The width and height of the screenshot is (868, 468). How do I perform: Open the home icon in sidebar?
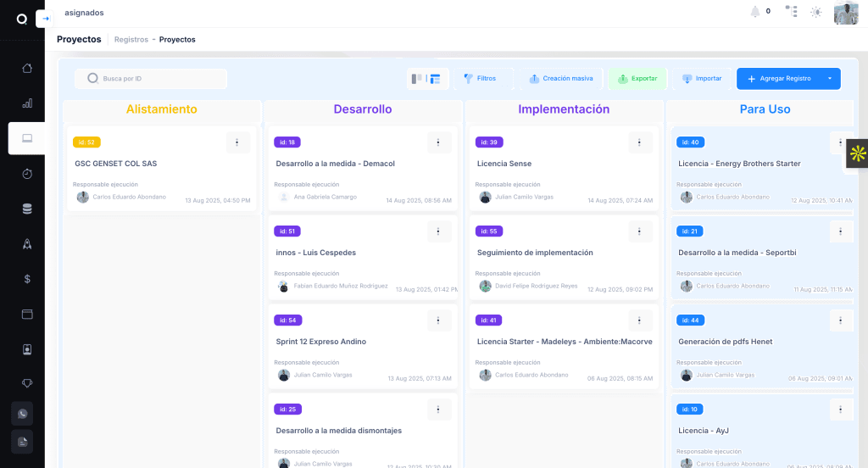[27, 68]
